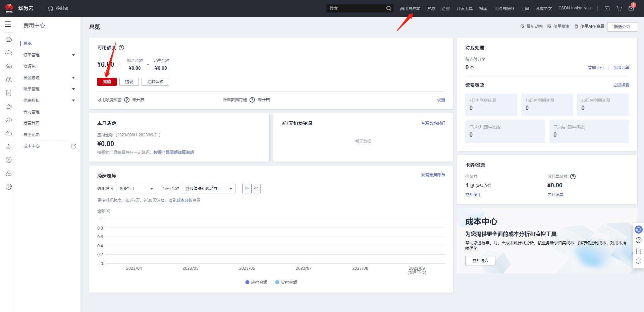Select 总览 in the sidebar
Viewport: 644px width, 312px height.
28,44
